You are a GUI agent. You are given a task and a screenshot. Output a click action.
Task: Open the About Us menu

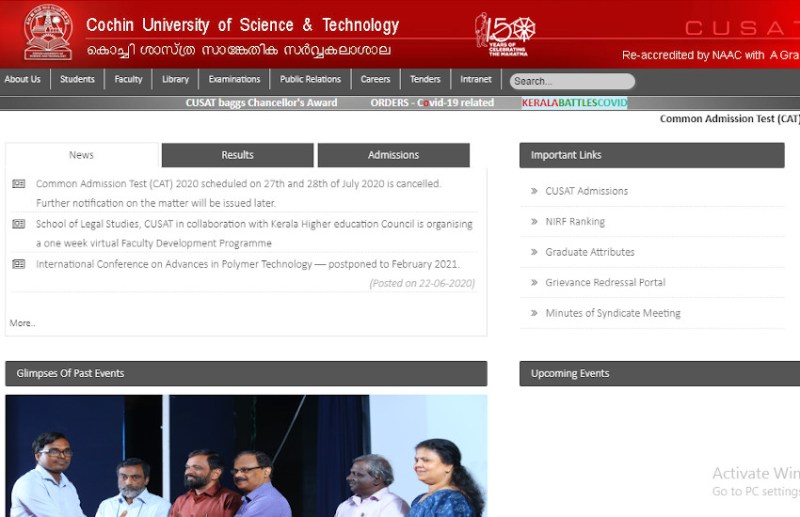coord(23,80)
